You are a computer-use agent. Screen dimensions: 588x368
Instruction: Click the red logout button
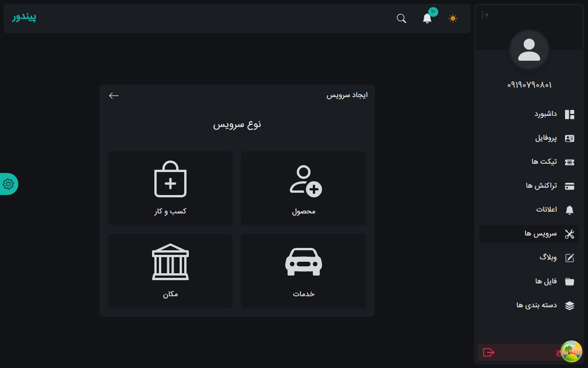coord(528,352)
